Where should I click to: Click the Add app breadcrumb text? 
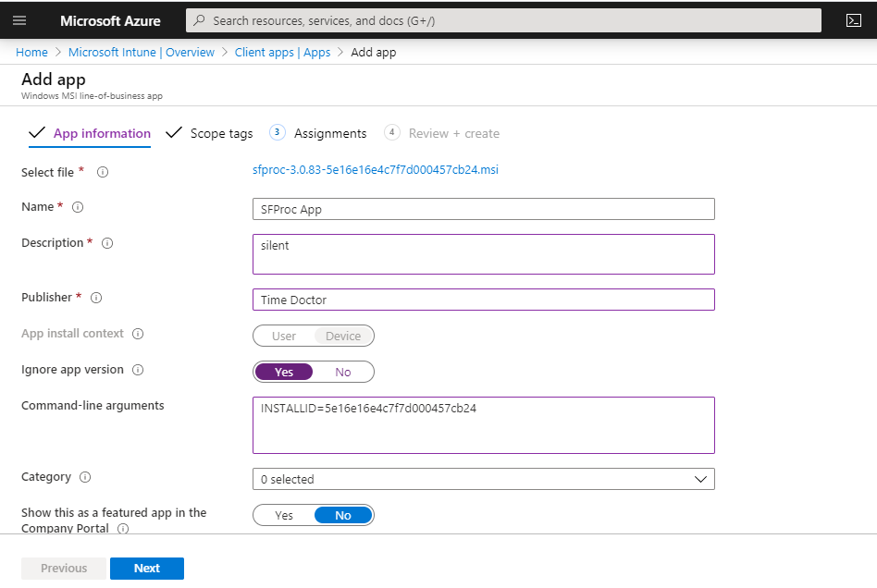(x=374, y=53)
